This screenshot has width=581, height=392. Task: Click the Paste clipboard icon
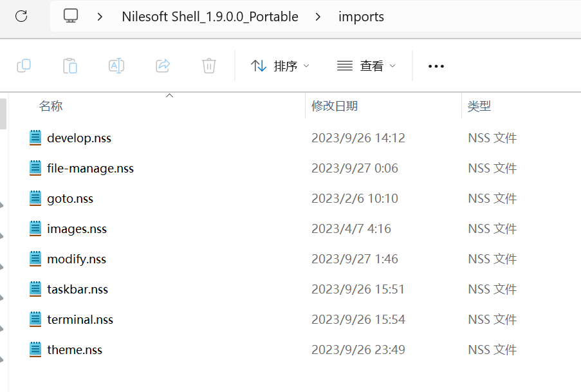point(70,66)
